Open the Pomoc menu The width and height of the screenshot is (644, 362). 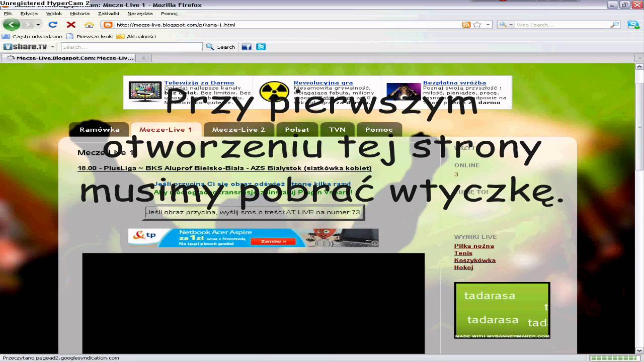(170, 14)
